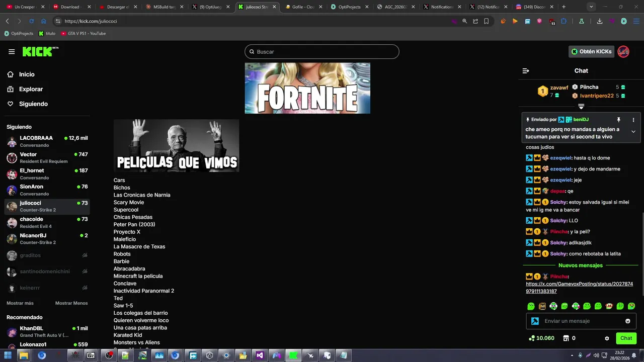Expand the browser tab search dropdown
Image resolution: width=644 pixels, height=362 pixels.
[x=591, y=7]
